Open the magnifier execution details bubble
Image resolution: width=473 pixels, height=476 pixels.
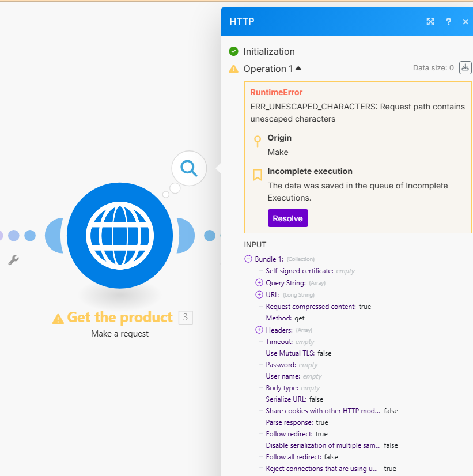[x=189, y=168]
